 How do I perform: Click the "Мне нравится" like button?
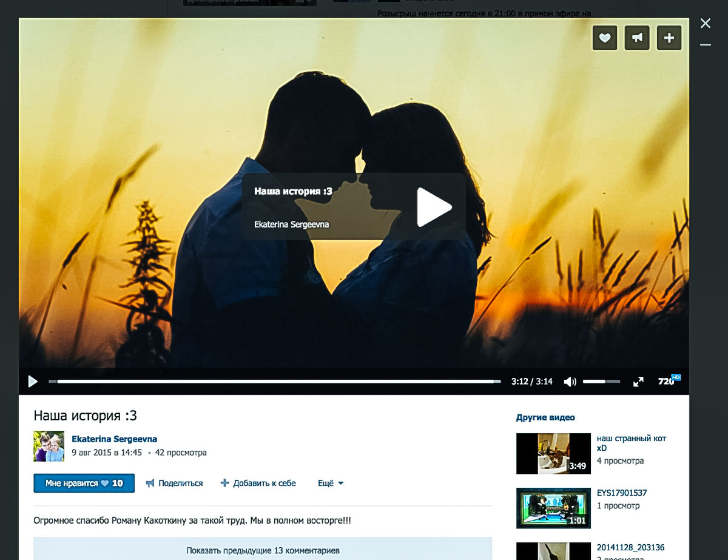pyautogui.click(x=84, y=484)
